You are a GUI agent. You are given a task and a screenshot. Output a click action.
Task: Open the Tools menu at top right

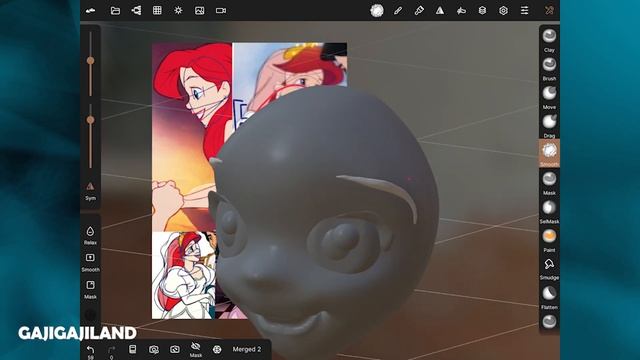click(549, 11)
